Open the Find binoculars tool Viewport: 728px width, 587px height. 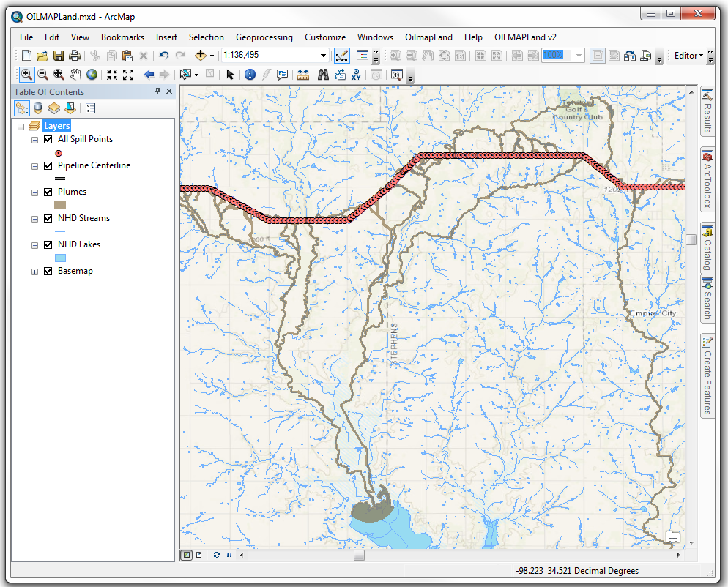click(x=323, y=74)
